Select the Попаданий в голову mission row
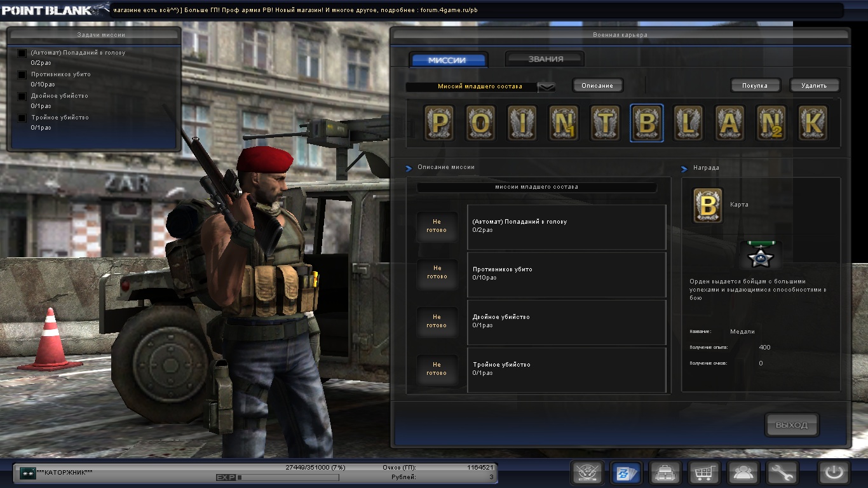Viewport: 868px width, 488px height. pos(566,227)
